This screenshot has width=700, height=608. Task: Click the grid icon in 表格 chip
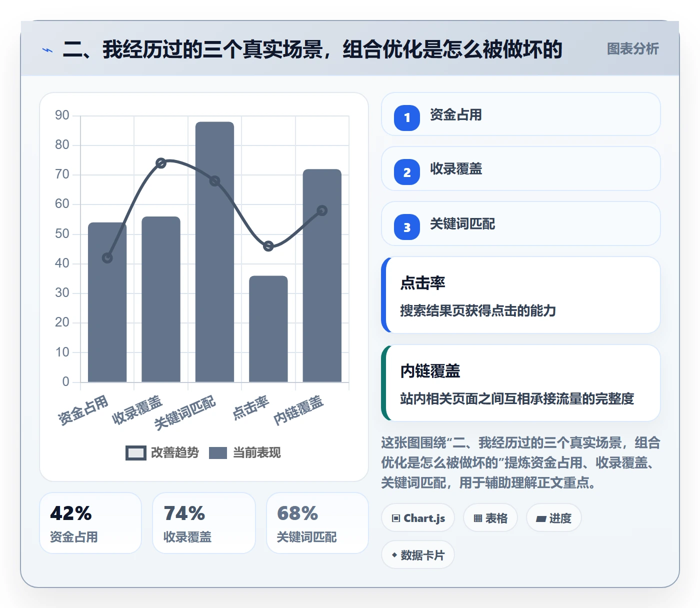click(478, 518)
